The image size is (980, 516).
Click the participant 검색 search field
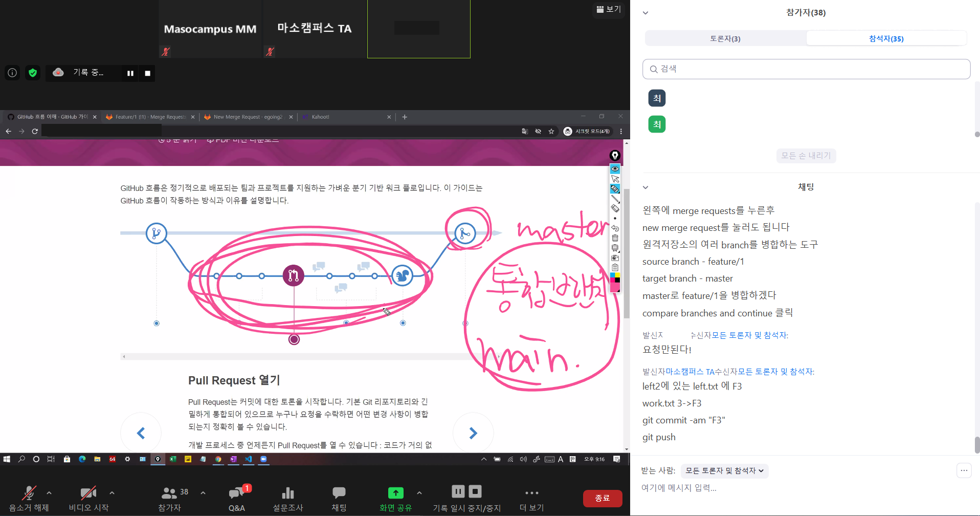[x=806, y=69]
